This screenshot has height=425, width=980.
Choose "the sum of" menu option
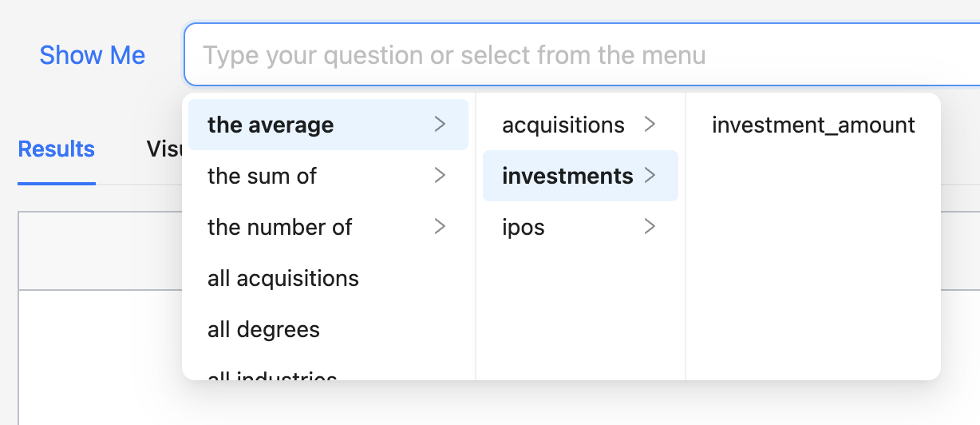pos(263,176)
